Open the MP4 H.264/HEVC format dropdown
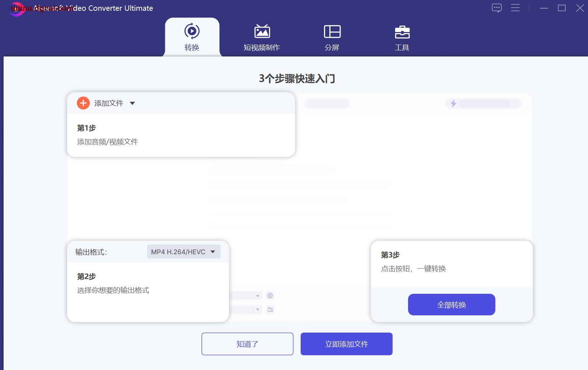Viewport: 588px width, 370px height. pyautogui.click(x=184, y=252)
